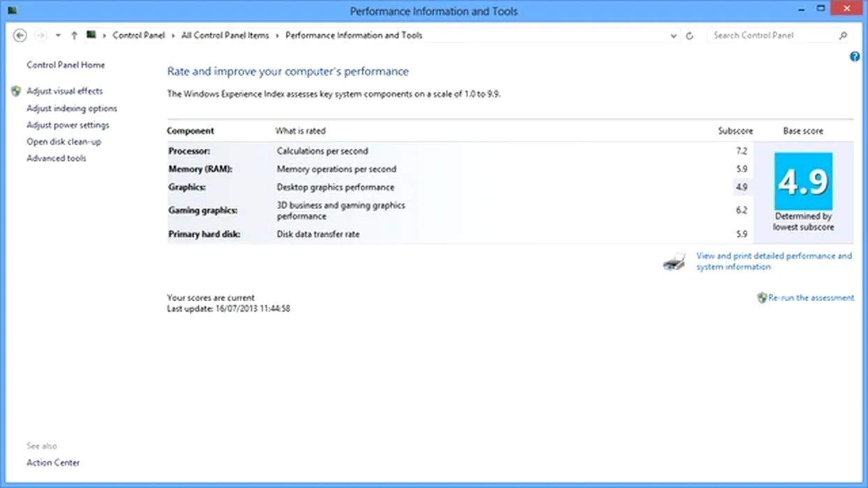
Task: Open Advanced tools
Action: point(57,158)
